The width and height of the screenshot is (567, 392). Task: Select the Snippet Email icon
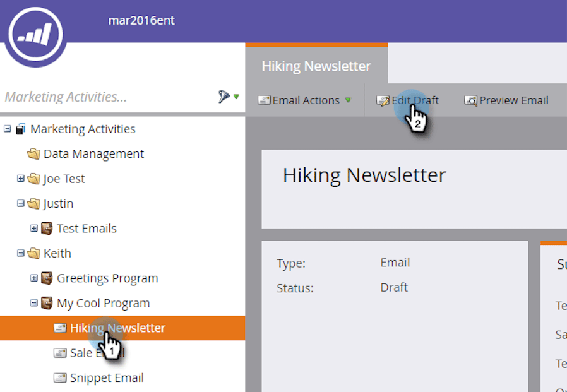click(61, 377)
